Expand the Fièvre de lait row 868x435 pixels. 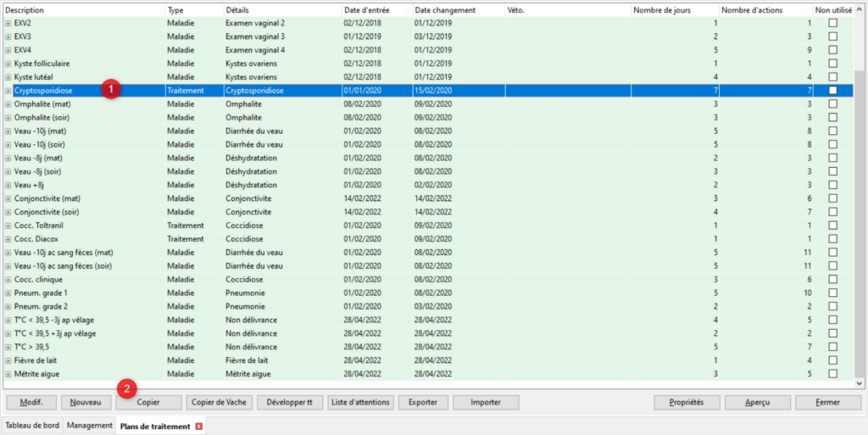[x=8, y=360]
